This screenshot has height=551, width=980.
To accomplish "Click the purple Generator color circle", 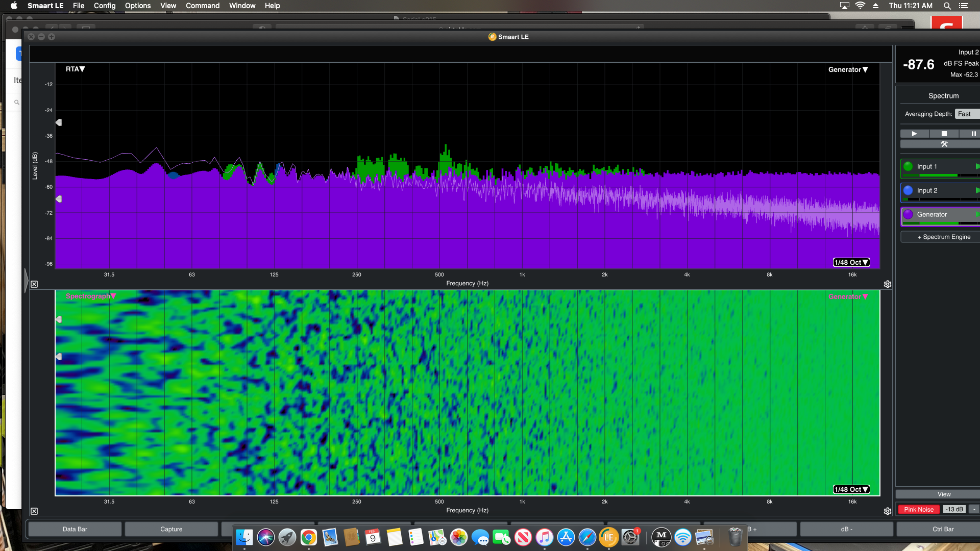I will pyautogui.click(x=908, y=214).
